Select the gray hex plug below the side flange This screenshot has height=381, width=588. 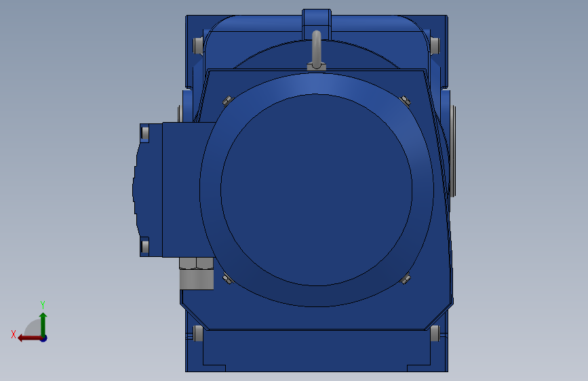197,273
